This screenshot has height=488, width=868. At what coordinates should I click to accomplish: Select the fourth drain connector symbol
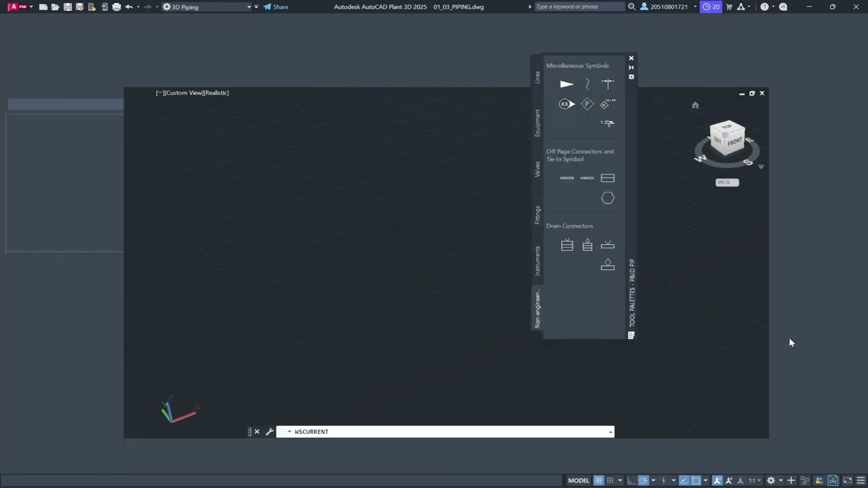click(608, 265)
